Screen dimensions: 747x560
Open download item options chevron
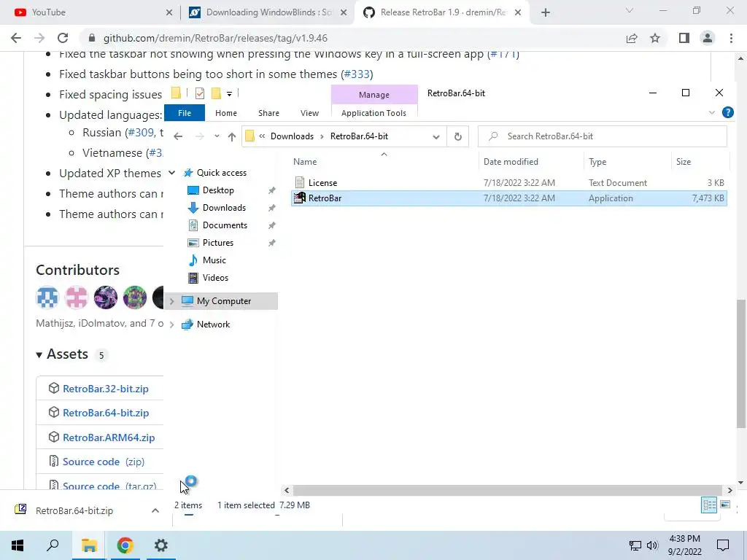click(x=155, y=510)
